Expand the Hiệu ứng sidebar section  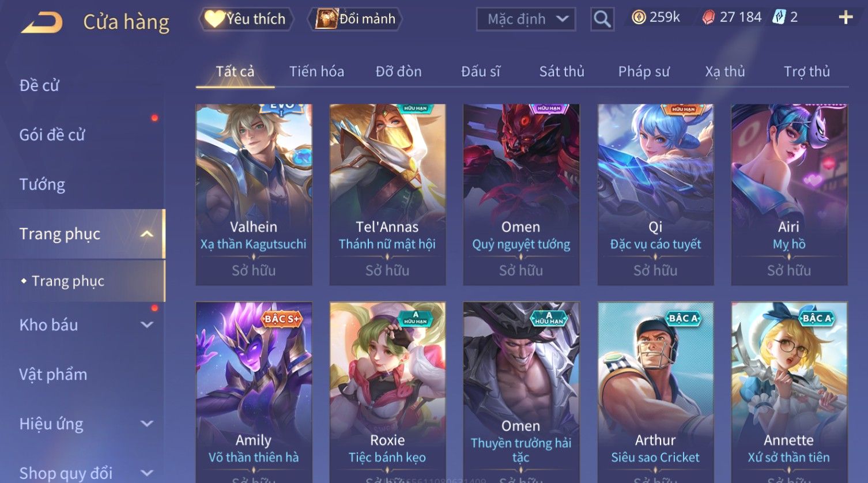(x=147, y=424)
